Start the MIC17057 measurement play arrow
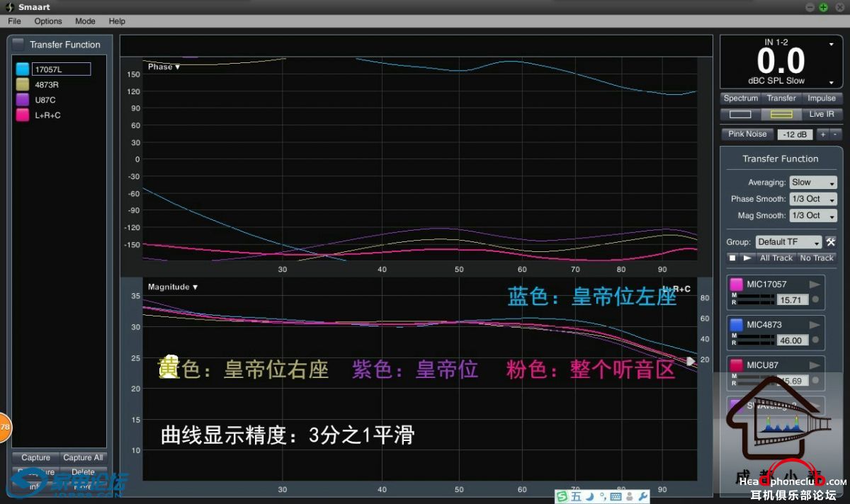Screen dimensions: 850x504 815,285
